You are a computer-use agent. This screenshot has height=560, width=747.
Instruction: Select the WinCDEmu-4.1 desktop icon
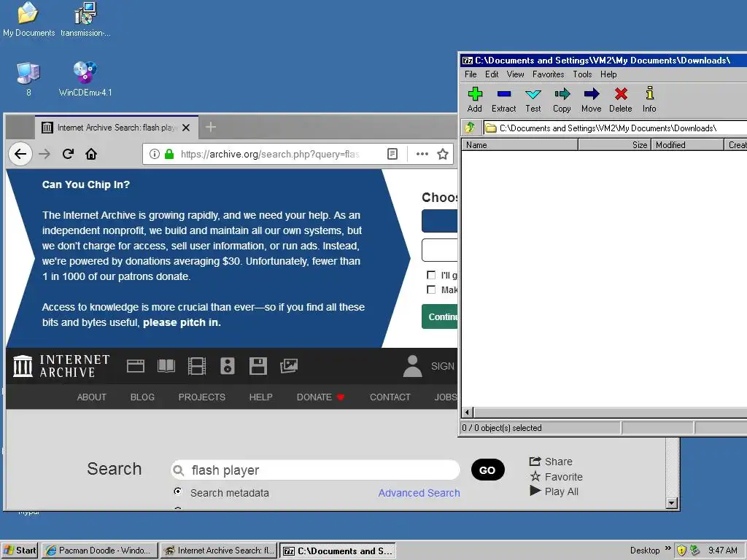tap(85, 79)
